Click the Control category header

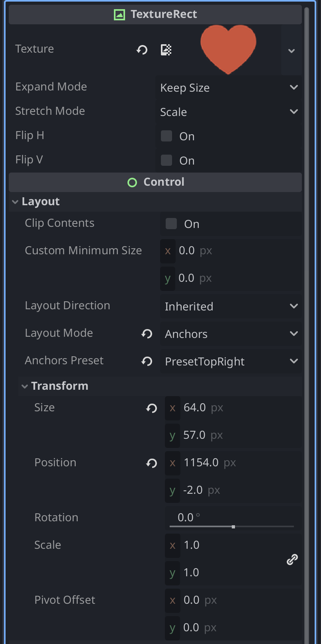pyautogui.click(x=155, y=182)
